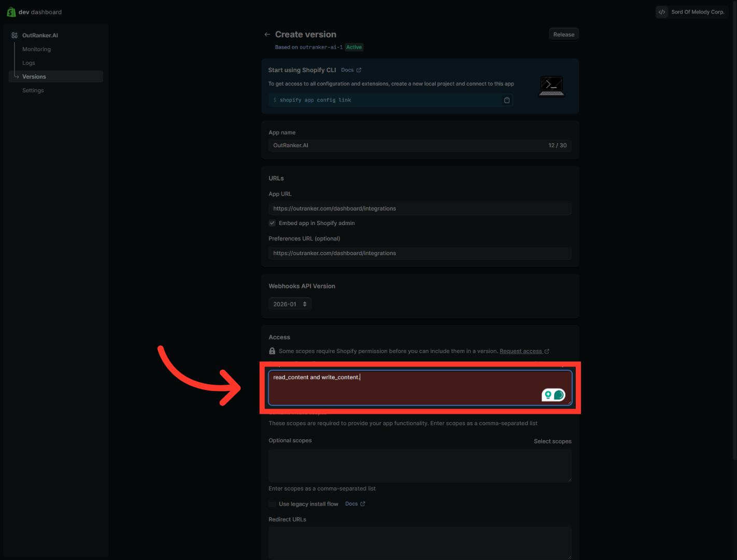Click external link icon beside legacy install Docs
Screen dimensions: 737x560
click(363, 504)
